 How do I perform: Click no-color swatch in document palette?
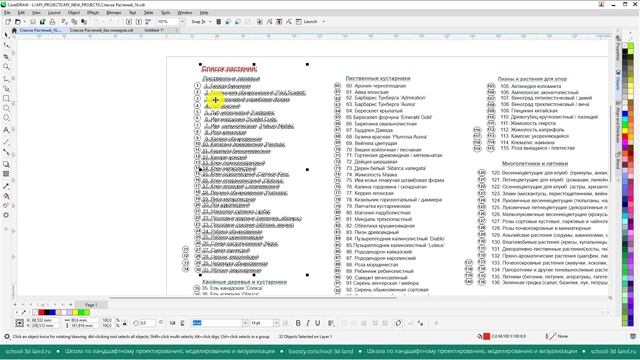click(36, 313)
